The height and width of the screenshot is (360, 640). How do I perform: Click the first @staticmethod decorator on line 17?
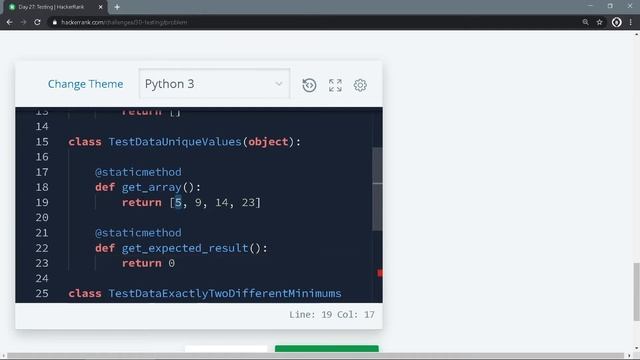pos(138,172)
